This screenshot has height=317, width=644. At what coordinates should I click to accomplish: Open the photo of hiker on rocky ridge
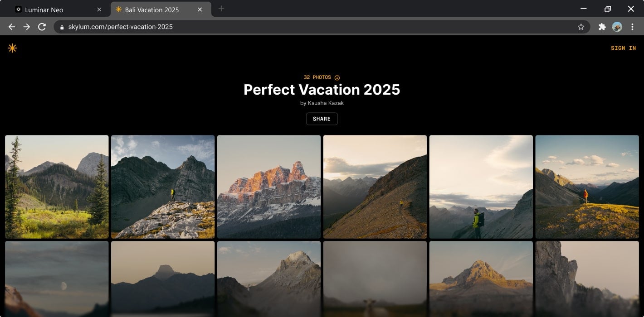pos(163,187)
